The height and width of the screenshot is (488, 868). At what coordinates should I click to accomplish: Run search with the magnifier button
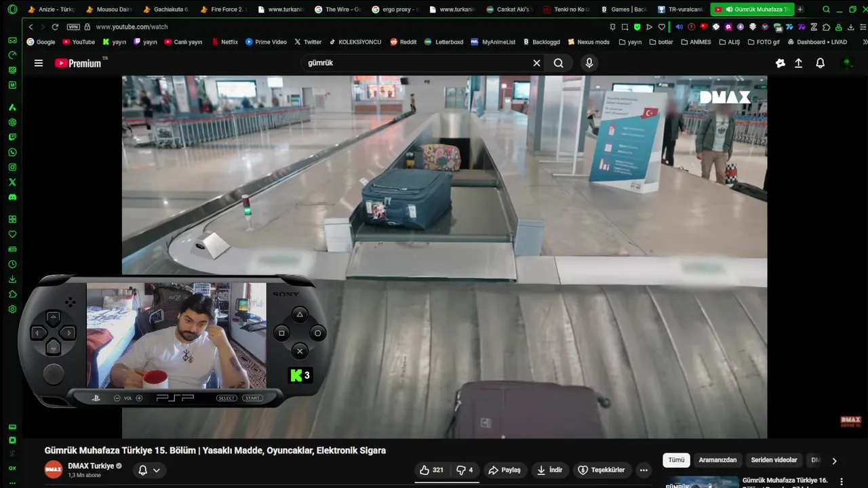pos(558,63)
